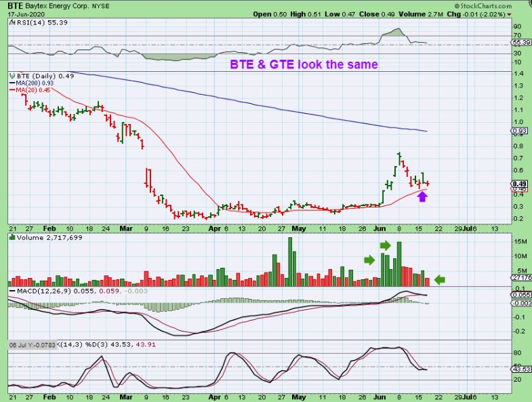
Task: Click the 80 label on the stochastic axis
Action: 517,353
